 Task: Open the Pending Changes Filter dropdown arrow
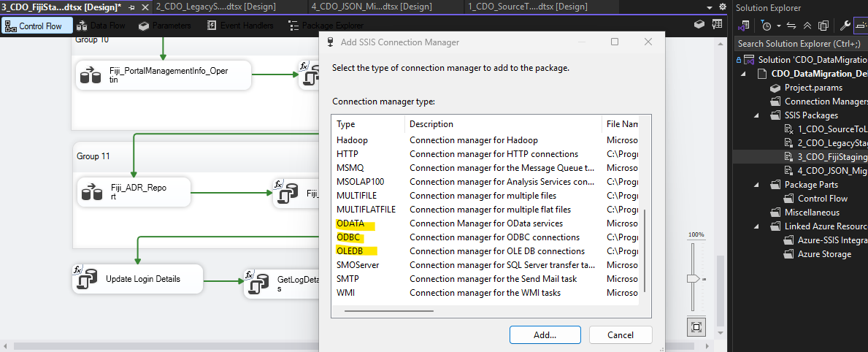[778, 26]
